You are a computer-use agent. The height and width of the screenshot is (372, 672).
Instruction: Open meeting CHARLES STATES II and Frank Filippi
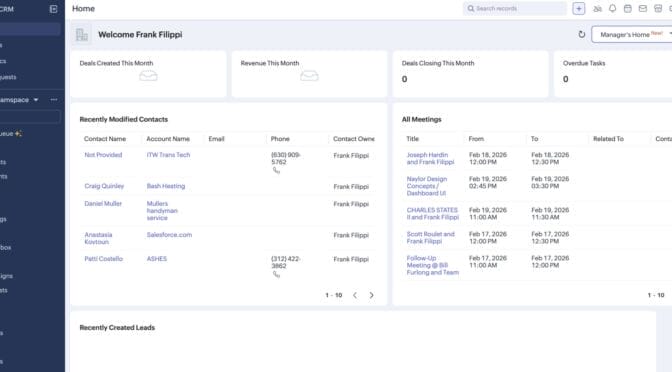(432, 213)
